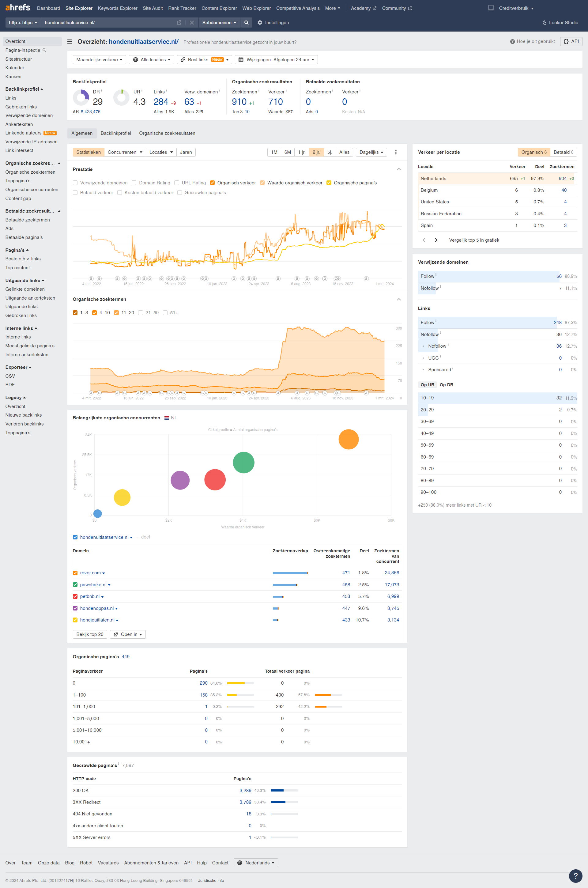Click the yellow hondjeuitlaten.nl bubble
The height and width of the screenshot is (888, 588).
pyautogui.click(x=122, y=498)
